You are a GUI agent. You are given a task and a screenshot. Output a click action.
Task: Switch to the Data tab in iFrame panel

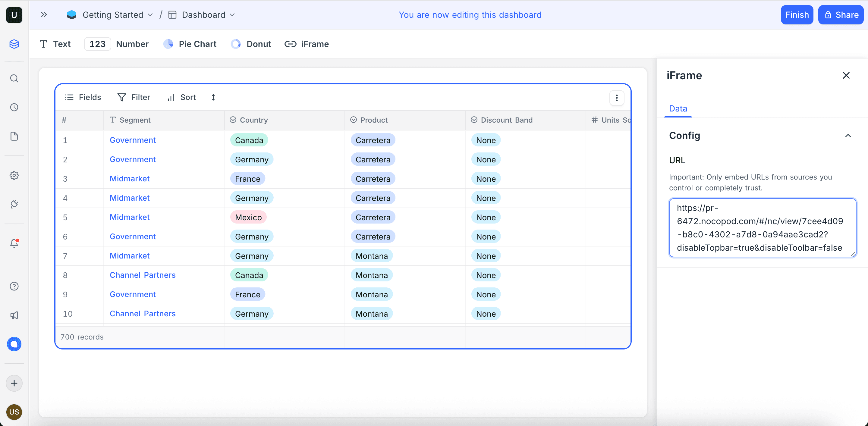[x=678, y=108]
